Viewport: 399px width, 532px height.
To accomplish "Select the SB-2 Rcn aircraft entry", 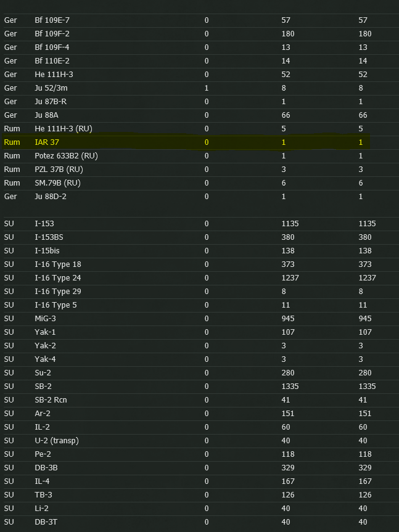I will [51, 400].
